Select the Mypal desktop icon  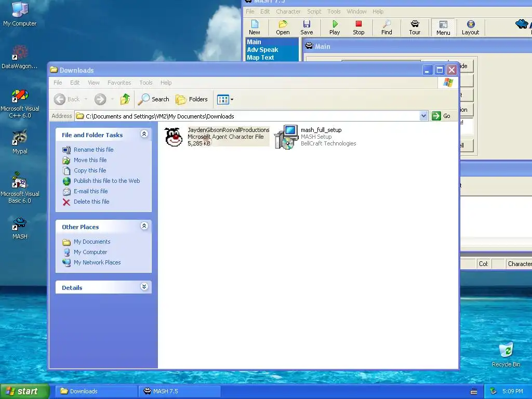tap(20, 142)
